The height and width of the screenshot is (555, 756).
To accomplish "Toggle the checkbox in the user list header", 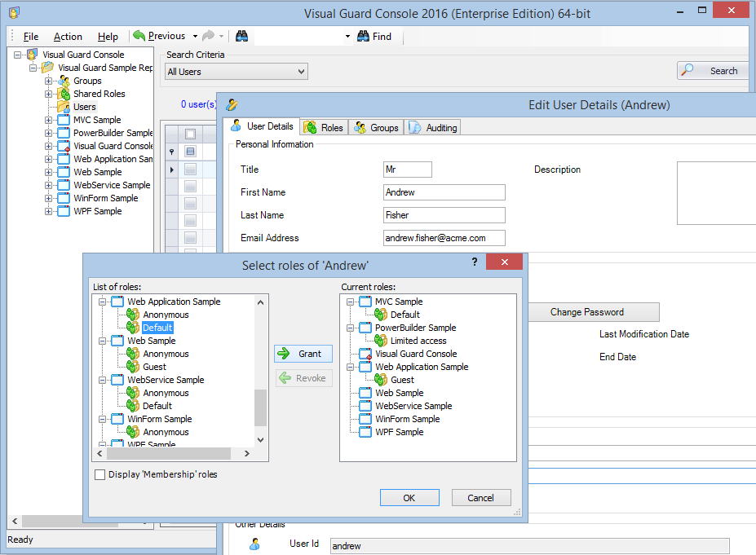I will point(189,133).
